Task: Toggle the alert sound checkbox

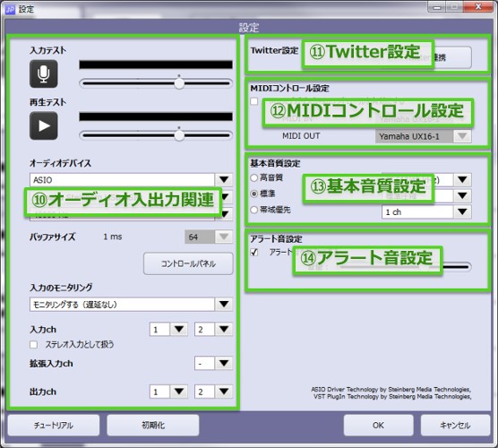Action: [254, 253]
